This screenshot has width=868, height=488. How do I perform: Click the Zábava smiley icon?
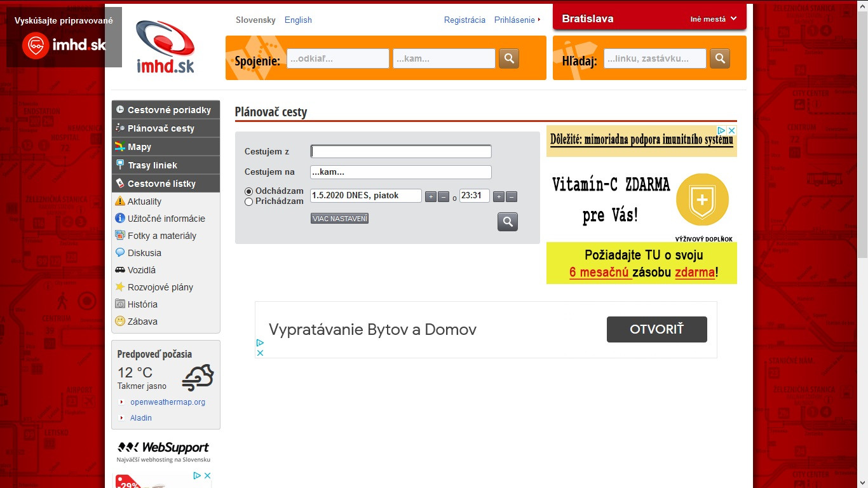(120, 322)
